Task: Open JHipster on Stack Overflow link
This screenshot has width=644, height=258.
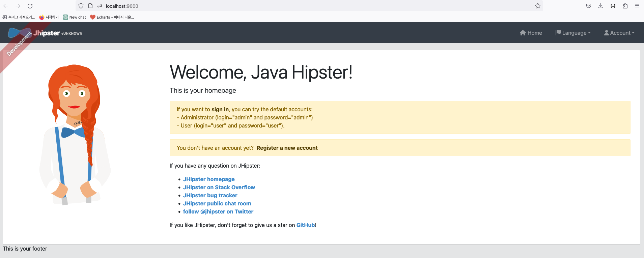Action: pyautogui.click(x=219, y=187)
